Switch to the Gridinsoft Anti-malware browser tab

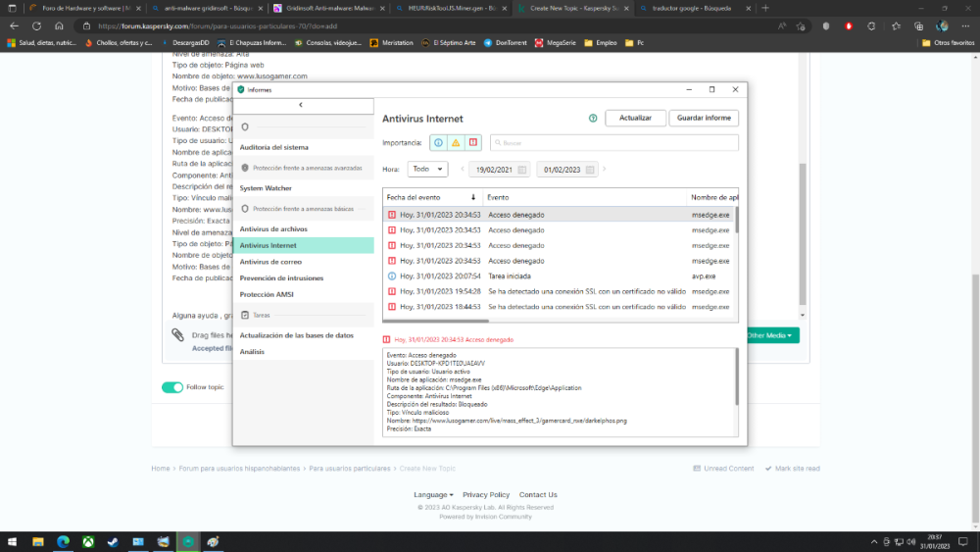[328, 8]
